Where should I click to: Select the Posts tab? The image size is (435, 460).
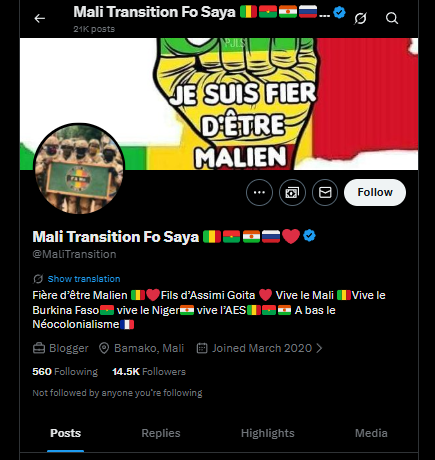pos(65,433)
